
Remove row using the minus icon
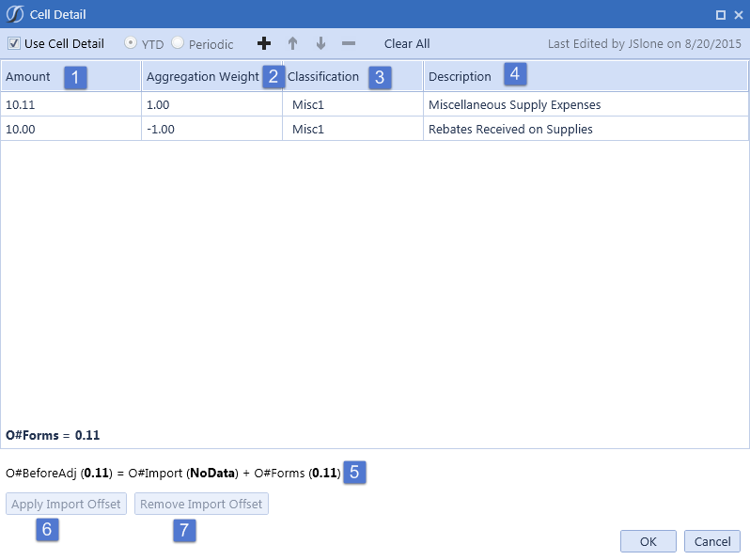click(x=349, y=44)
